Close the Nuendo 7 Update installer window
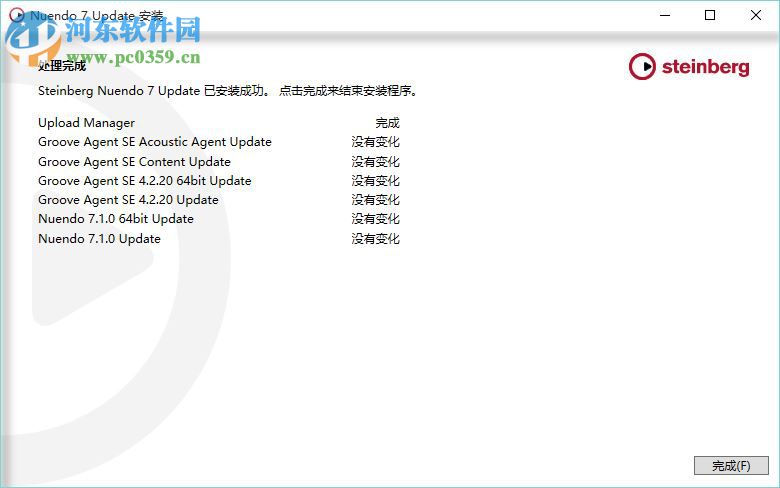 pyautogui.click(x=756, y=15)
